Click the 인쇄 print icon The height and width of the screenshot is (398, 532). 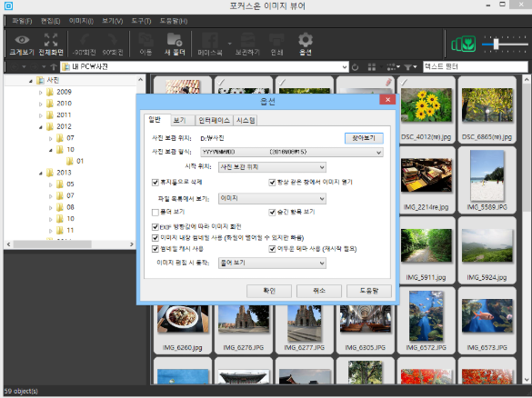(x=276, y=40)
